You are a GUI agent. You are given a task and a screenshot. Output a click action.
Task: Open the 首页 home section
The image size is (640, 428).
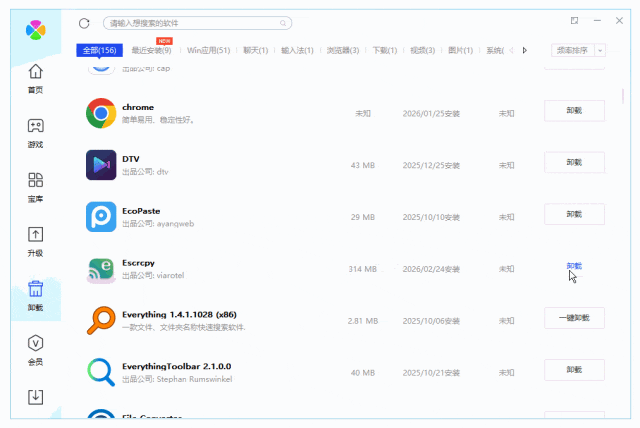36,79
